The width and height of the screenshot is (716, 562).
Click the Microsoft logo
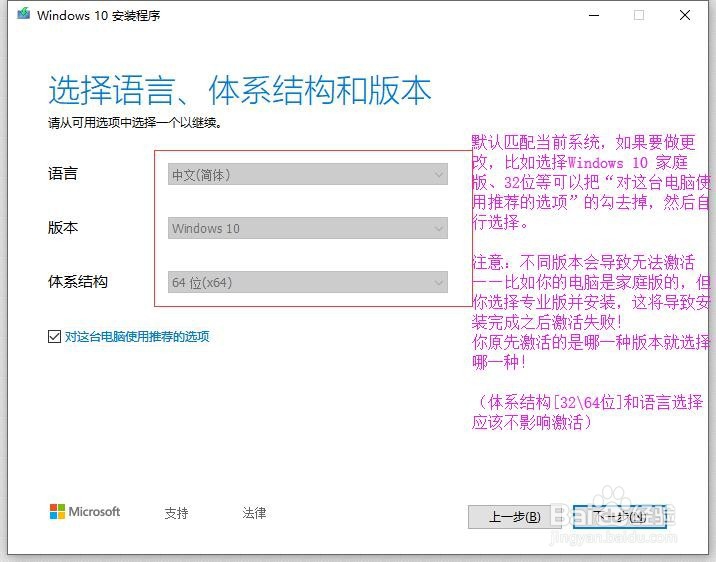[x=85, y=512]
